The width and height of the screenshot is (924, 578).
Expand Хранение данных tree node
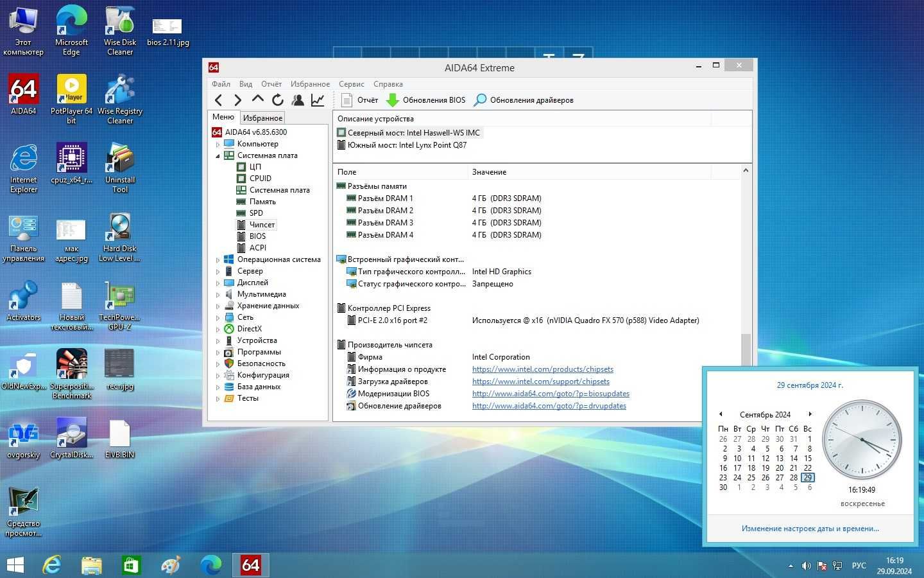[x=218, y=306]
